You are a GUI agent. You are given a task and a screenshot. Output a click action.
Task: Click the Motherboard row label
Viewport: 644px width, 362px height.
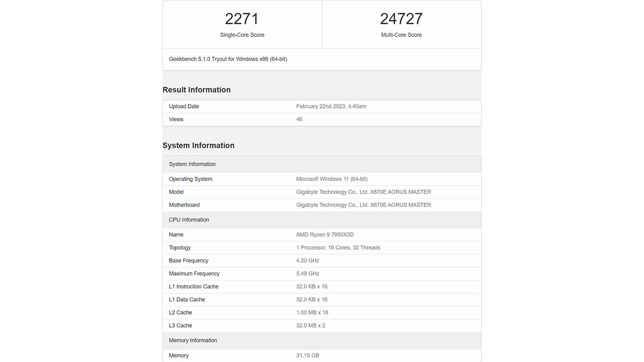tap(184, 205)
